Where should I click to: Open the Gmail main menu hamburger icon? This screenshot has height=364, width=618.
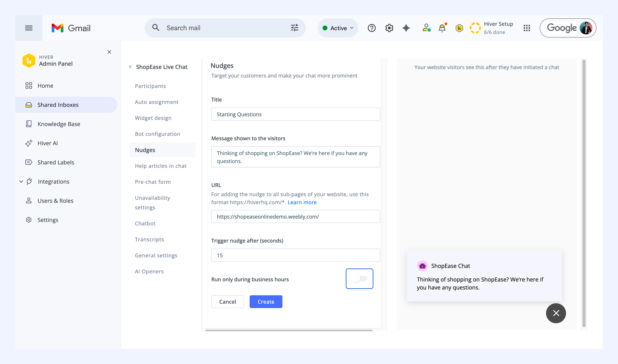(x=29, y=28)
